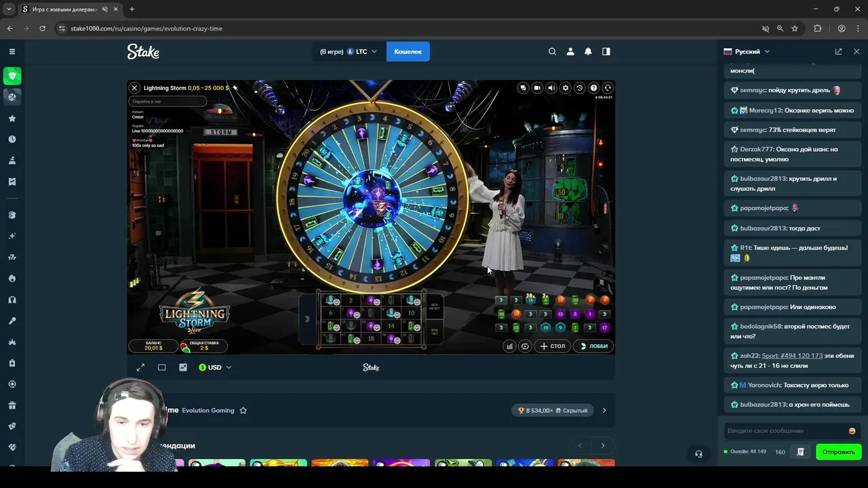Viewport: 868px width, 488px height.
Task: Open the Русский chat language dropdown
Action: point(747,52)
